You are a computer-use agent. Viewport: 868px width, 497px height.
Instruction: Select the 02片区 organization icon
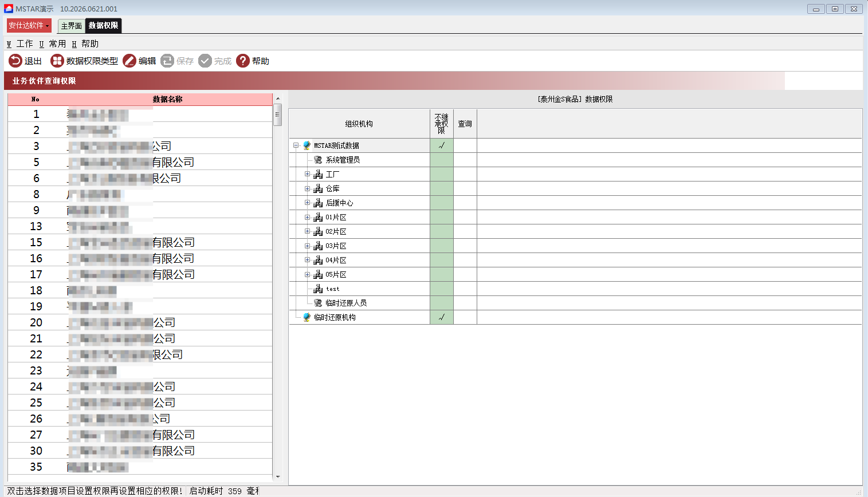coord(318,231)
